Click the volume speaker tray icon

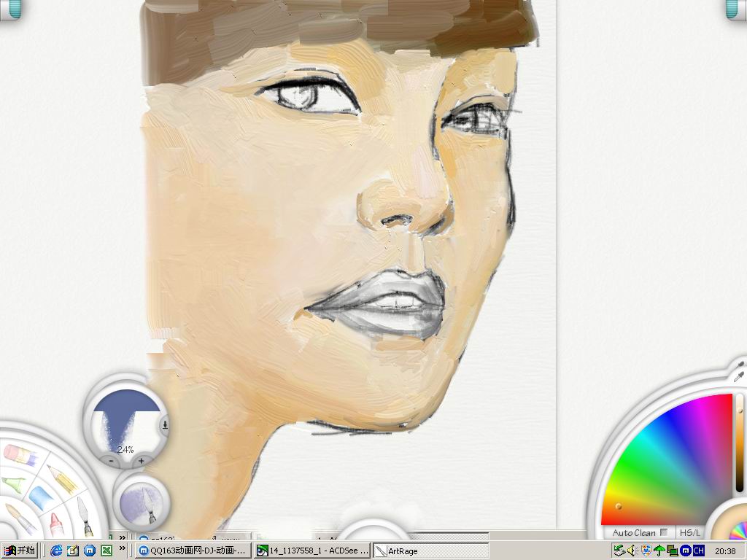point(632,551)
